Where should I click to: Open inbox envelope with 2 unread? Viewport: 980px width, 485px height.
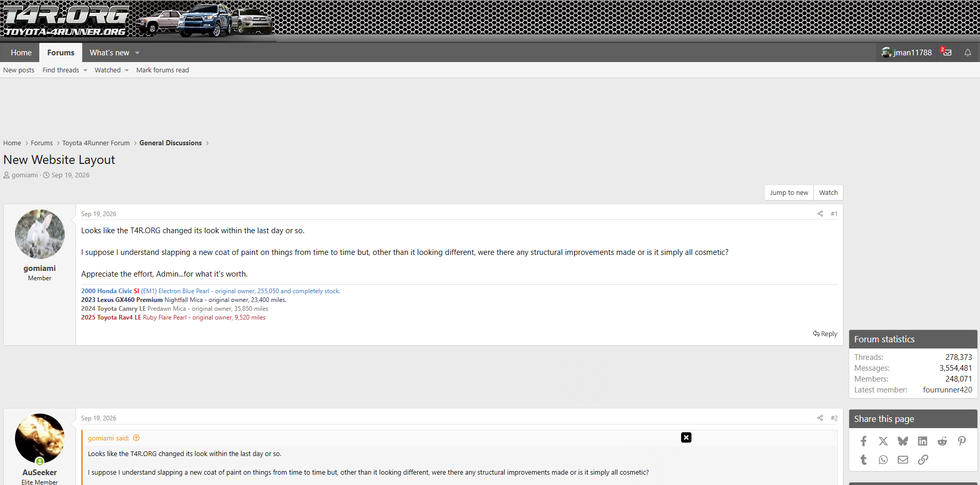pyautogui.click(x=947, y=53)
